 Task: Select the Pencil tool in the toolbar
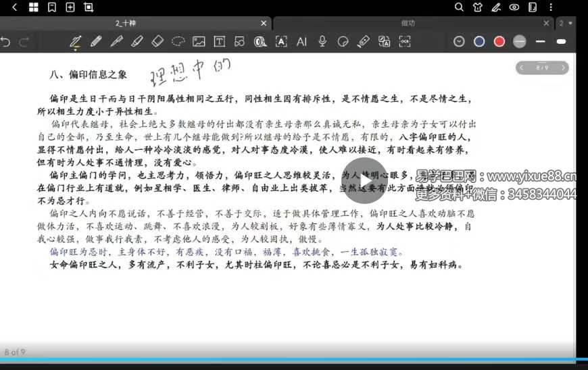click(x=96, y=42)
